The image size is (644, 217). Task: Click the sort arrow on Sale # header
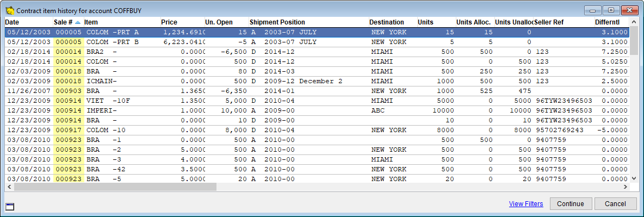(78, 22)
